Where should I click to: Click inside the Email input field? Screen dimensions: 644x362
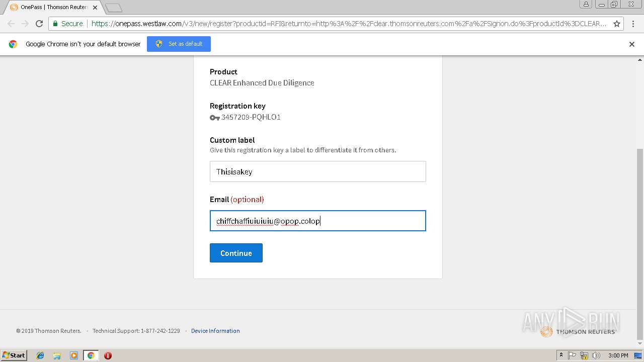click(318, 221)
